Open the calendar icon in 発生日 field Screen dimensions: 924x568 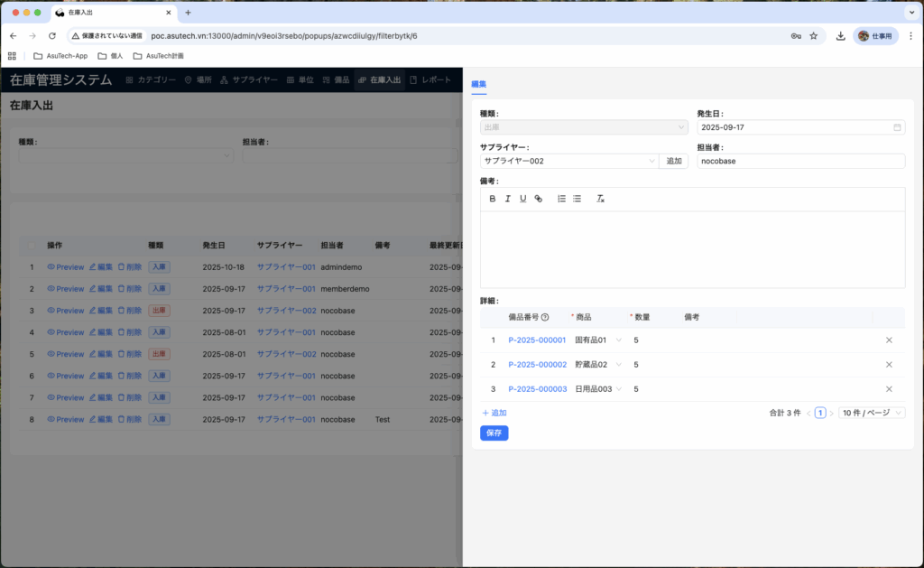coord(897,127)
